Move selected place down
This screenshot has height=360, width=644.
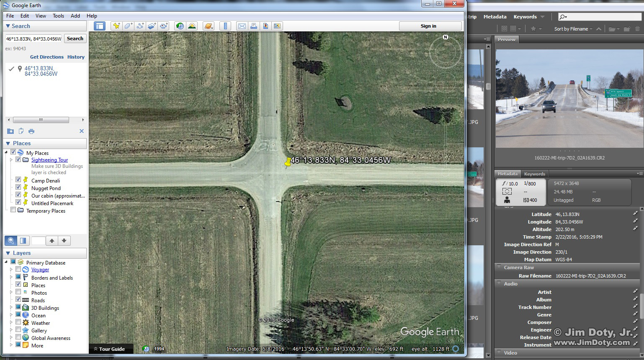click(64, 241)
